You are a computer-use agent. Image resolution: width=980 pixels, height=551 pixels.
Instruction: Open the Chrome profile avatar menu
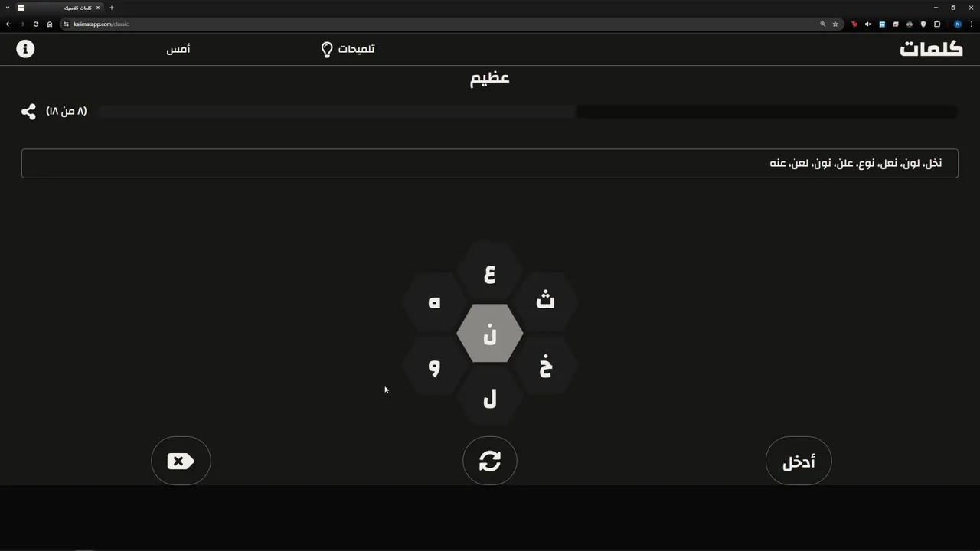pyautogui.click(x=957, y=24)
